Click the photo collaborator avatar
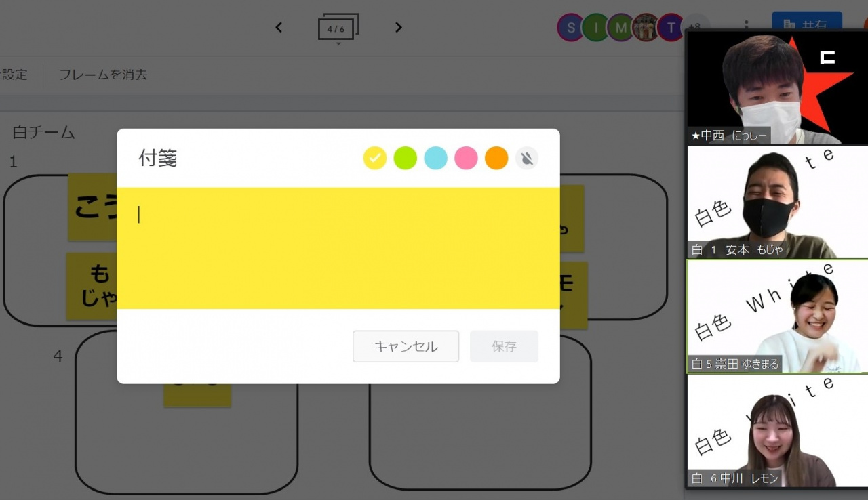Screen dimensions: 868x500 click(646, 28)
